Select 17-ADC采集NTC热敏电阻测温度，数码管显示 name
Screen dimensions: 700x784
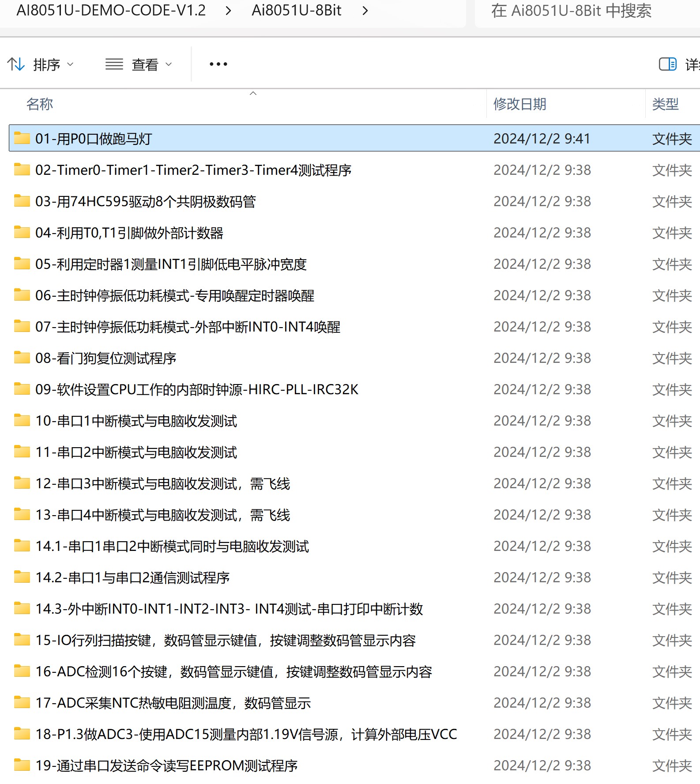pyautogui.click(x=173, y=703)
